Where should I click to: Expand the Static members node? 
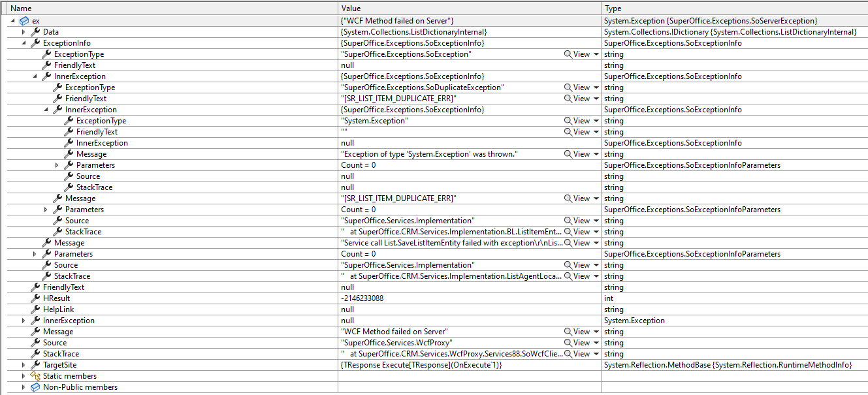click(24, 376)
